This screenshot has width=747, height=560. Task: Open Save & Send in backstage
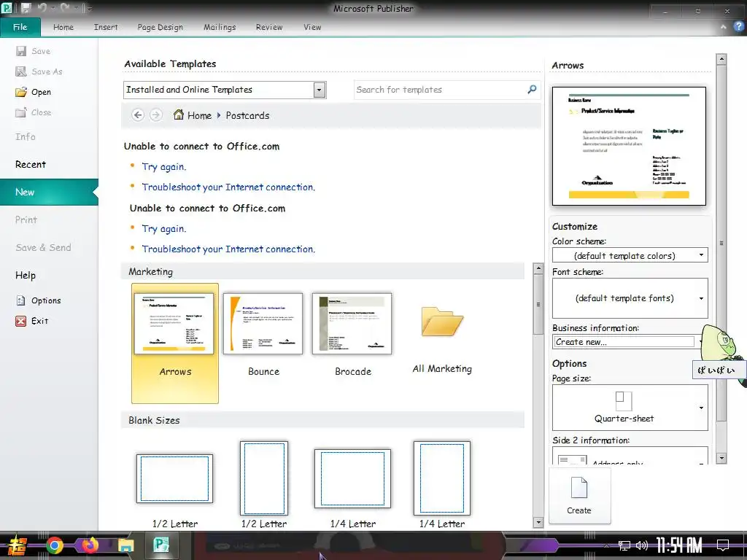[43, 248]
